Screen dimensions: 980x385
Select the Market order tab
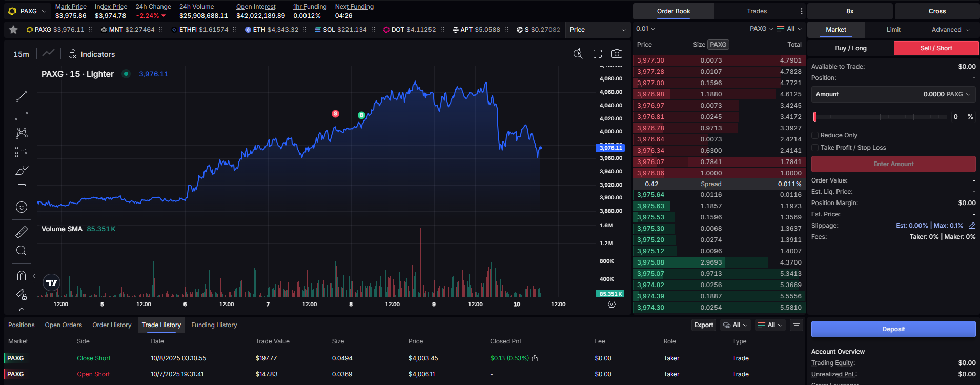(x=836, y=30)
